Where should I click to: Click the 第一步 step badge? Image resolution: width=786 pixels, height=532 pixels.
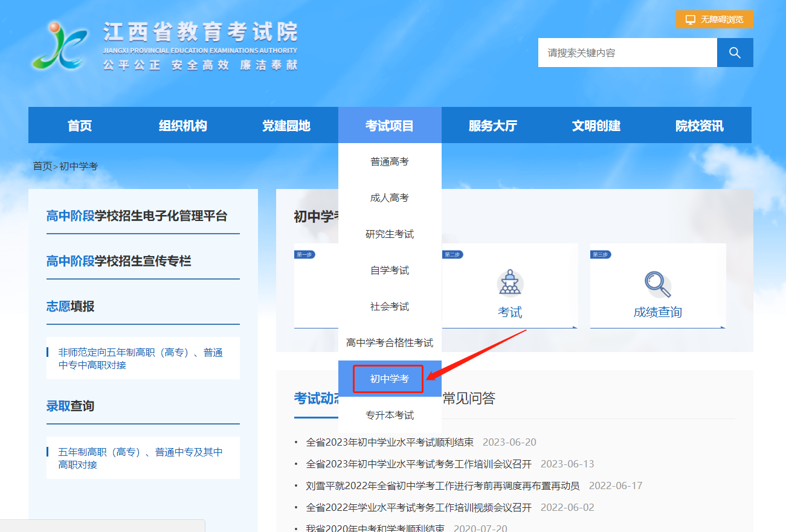coord(305,254)
